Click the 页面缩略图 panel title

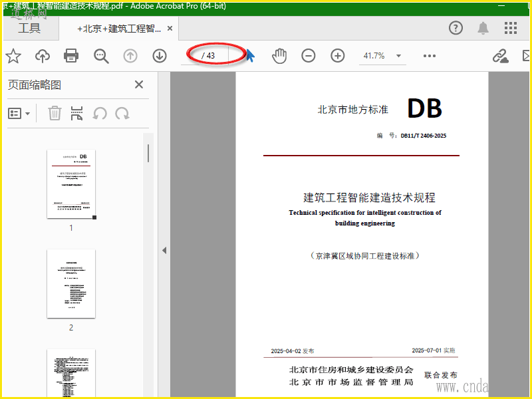click(x=35, y=85)
